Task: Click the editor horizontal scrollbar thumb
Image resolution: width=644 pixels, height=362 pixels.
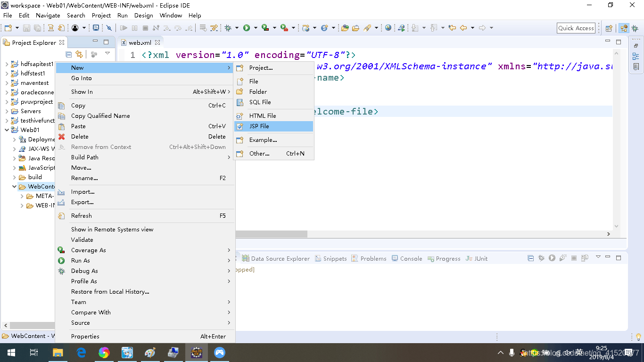Action: pyautogui.click(x=271, y=234)
